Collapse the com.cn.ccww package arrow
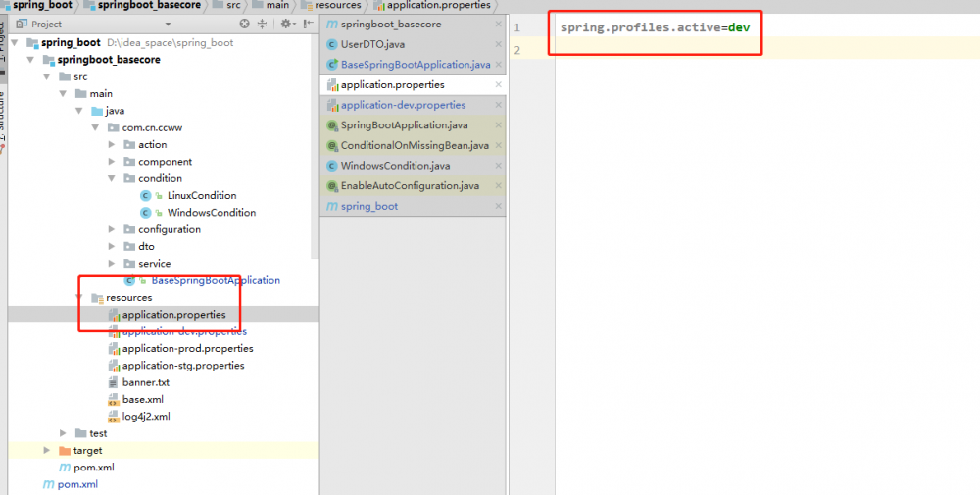Image resolution: width=980 pixels, height=495 pixels. [x=95, y=127]
